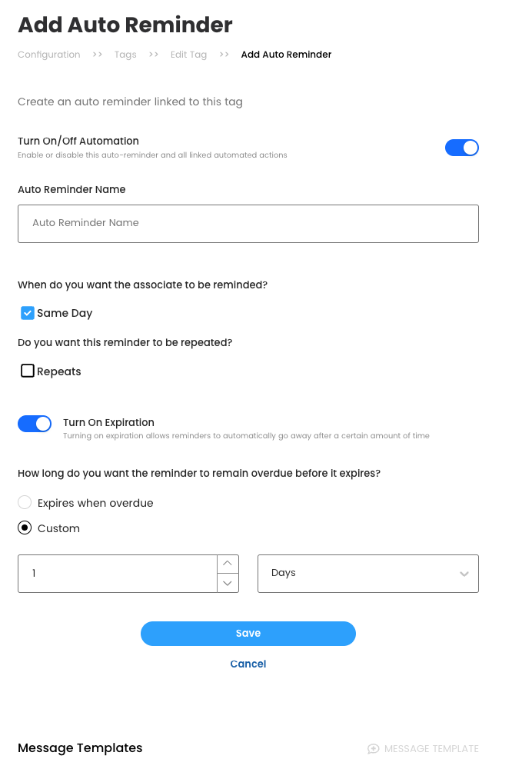532x779 pixels.
Task: Click the Days dropdown chevron arrow
Action: click(464, 574)
